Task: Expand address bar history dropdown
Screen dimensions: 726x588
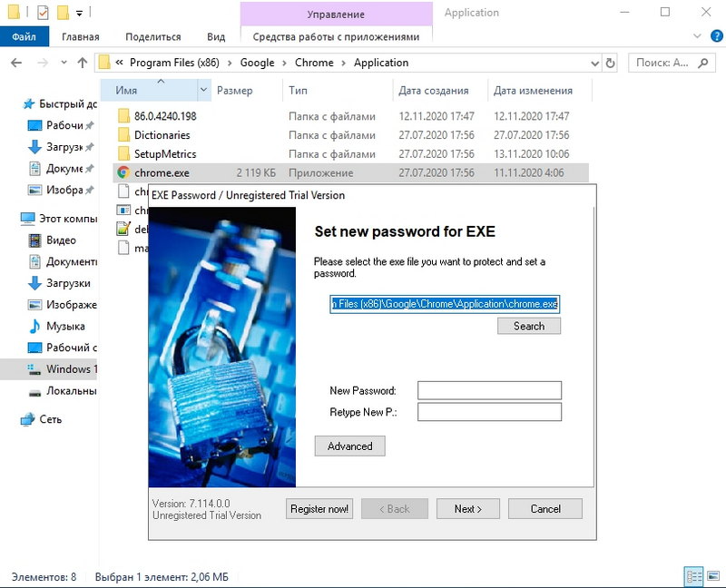Action: 595,63
